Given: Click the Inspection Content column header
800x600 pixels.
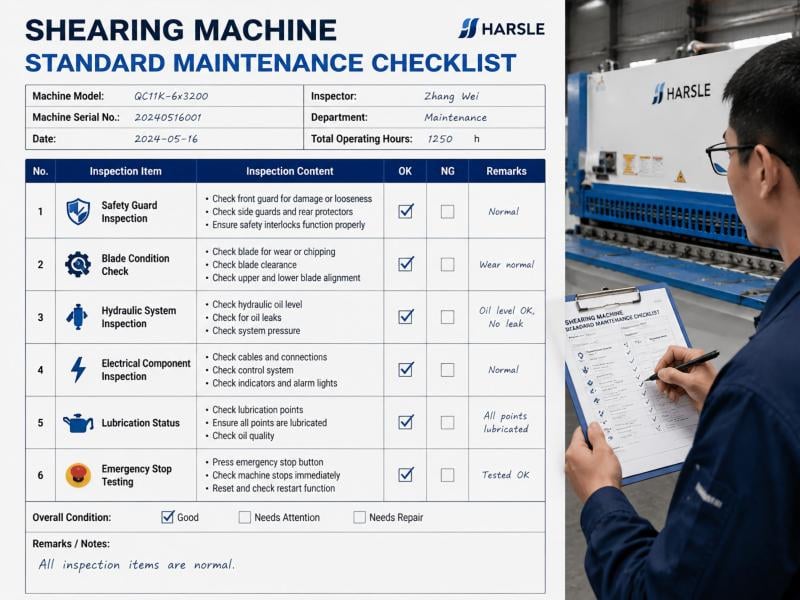Looking at the screenshot, I should pos(290,171).
